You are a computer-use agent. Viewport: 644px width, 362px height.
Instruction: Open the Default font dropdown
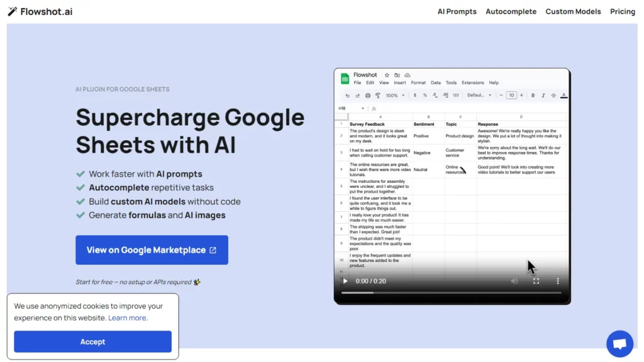tap(480, 96)
